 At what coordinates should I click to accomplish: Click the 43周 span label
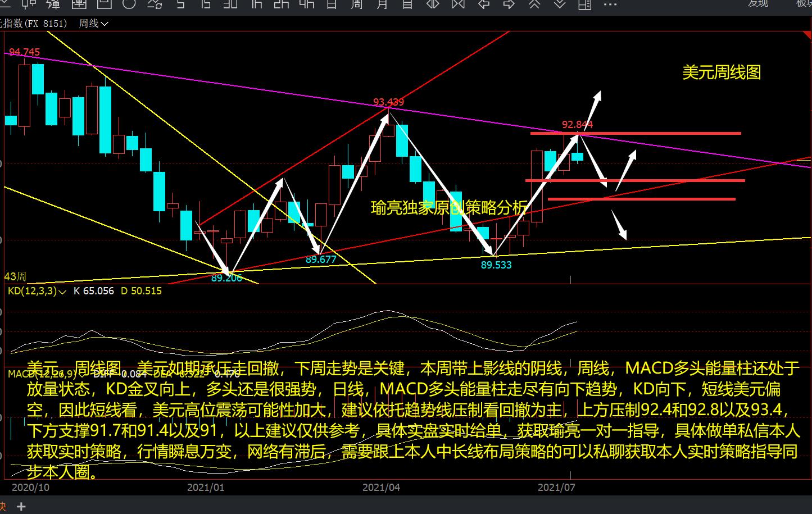point(15,277)
